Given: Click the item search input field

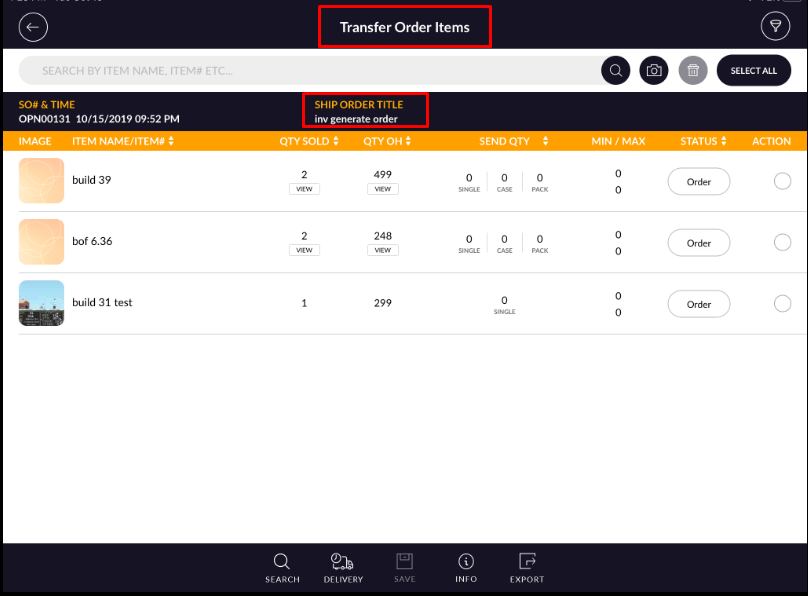Looking at the screenshot, I should (x=310, y=71).
